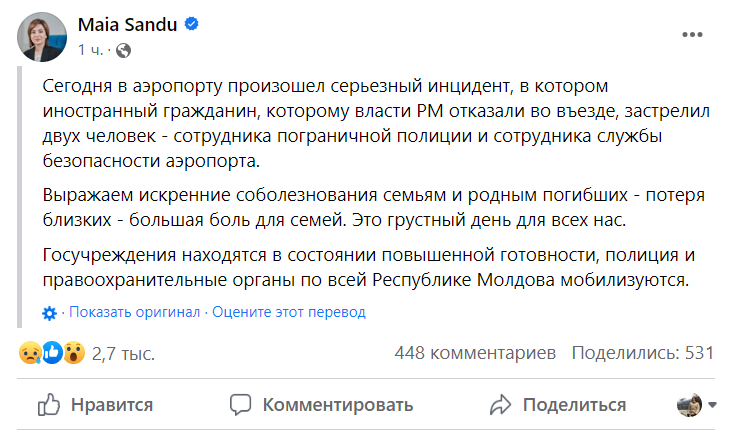View the "Поделились: 531" shares list
731x442 pixels.
coord(641,353)
